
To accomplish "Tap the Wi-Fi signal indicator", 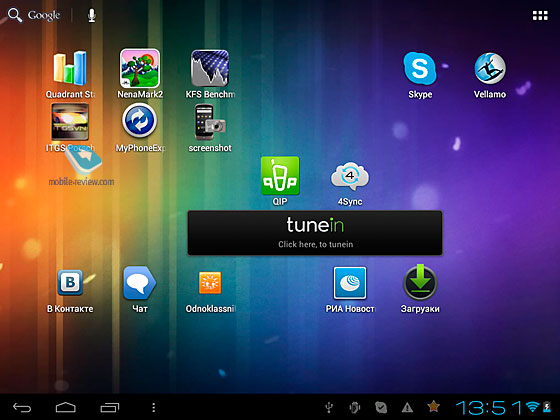I will 532,407.
